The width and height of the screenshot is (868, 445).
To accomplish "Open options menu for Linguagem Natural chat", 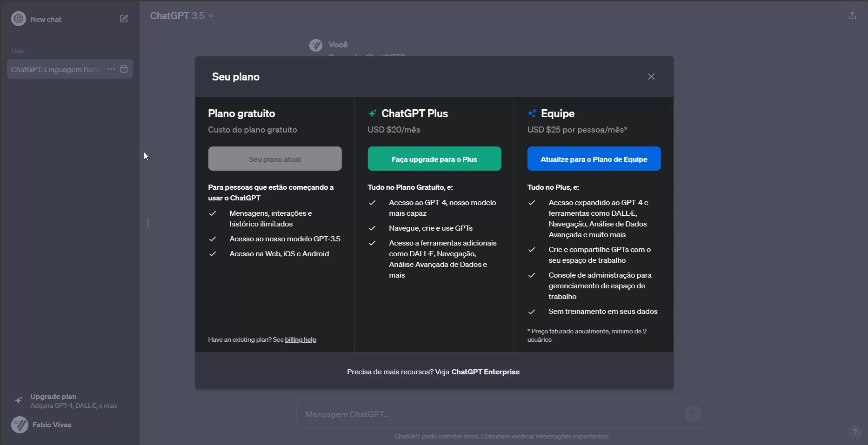I will pos(111,69).
